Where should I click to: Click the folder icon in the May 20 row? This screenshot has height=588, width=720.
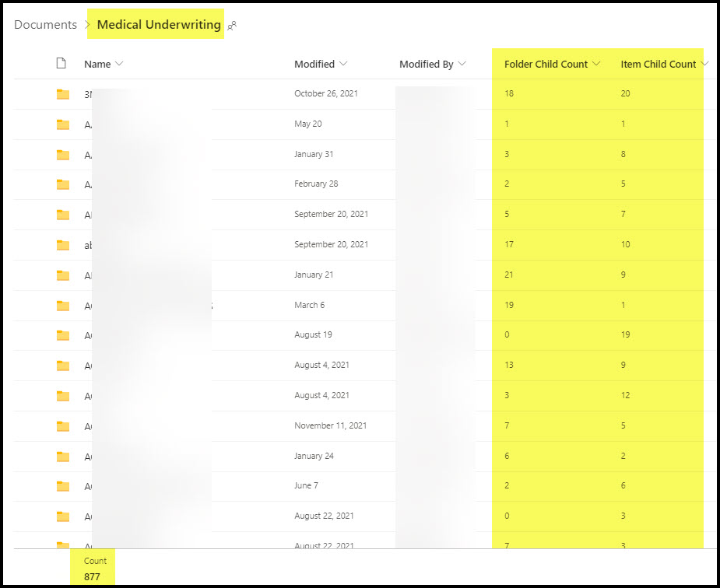click(63, 124)
